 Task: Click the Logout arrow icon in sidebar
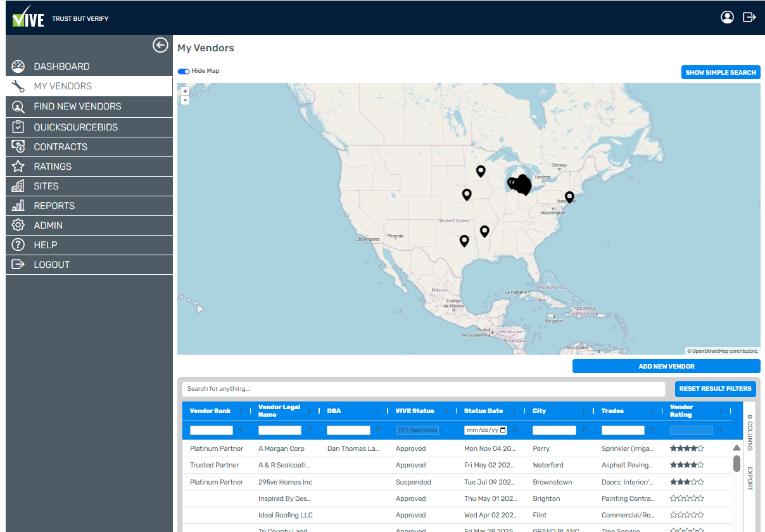click(18, 264)
